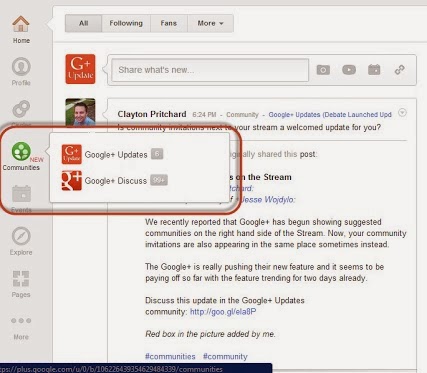This screenshot has height=373, width=427.
Task: Click Clayton Pritchard's profile photo
Action: (x=80, y=112)
